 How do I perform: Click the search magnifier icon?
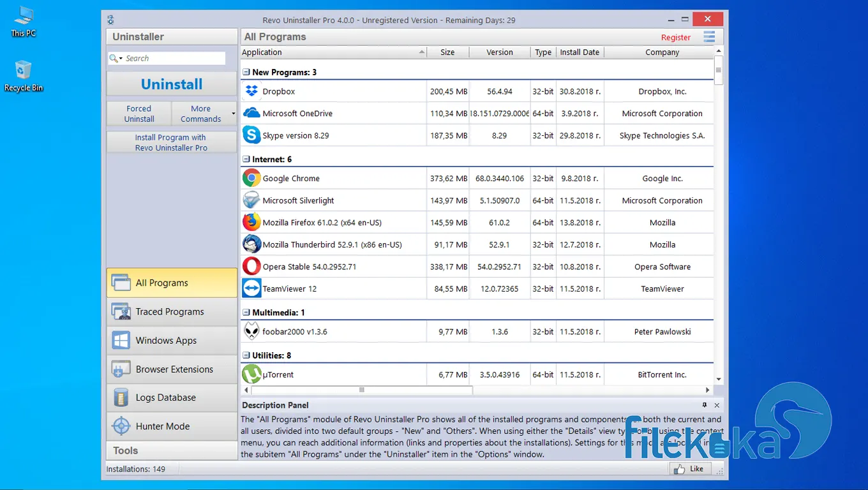[114, 58]
